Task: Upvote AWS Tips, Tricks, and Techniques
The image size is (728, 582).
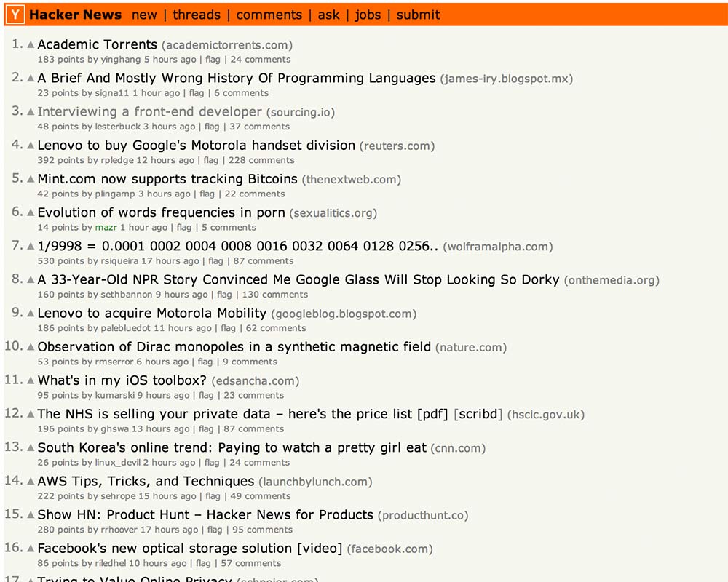Action: click(x=31, y=481)
